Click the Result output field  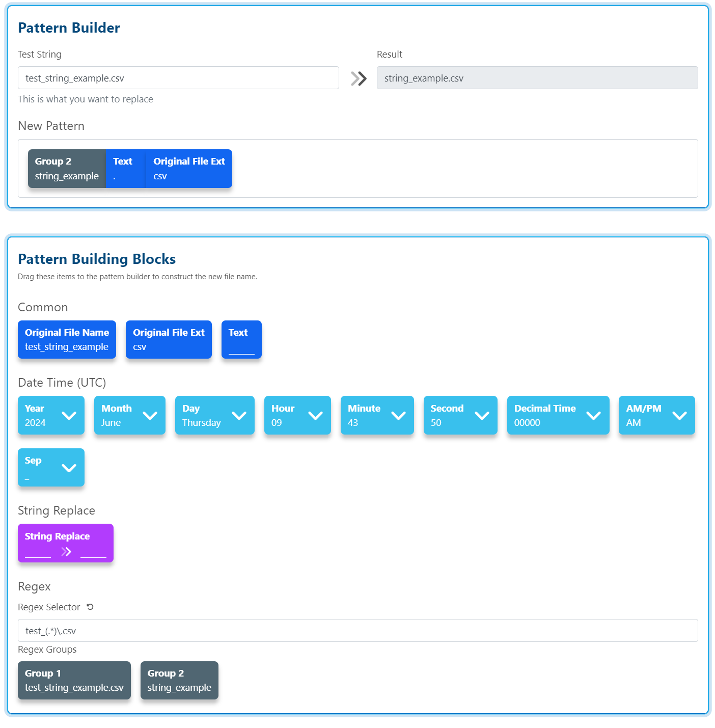[537, 78]
